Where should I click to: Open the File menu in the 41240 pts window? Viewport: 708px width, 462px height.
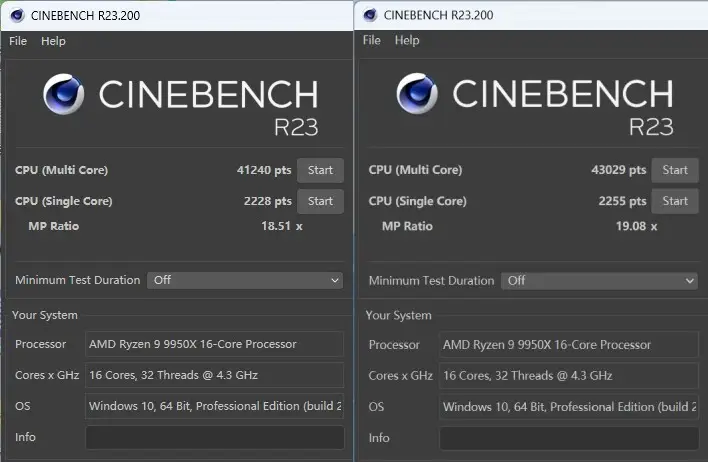18,41
